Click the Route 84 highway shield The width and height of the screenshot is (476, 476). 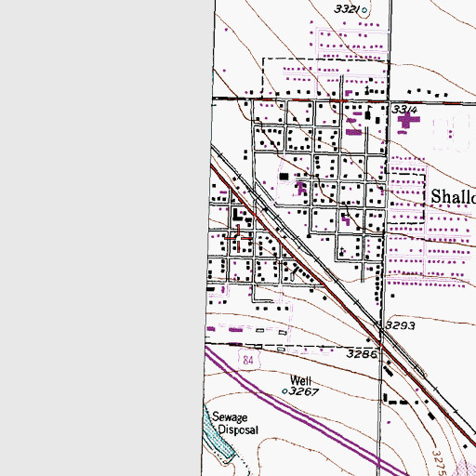248,360
